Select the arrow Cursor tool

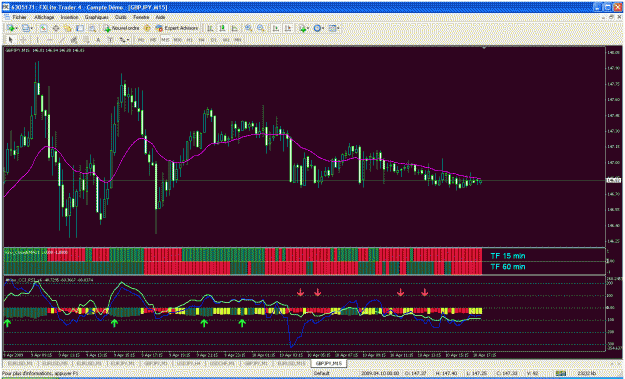[x=10, y=39]
